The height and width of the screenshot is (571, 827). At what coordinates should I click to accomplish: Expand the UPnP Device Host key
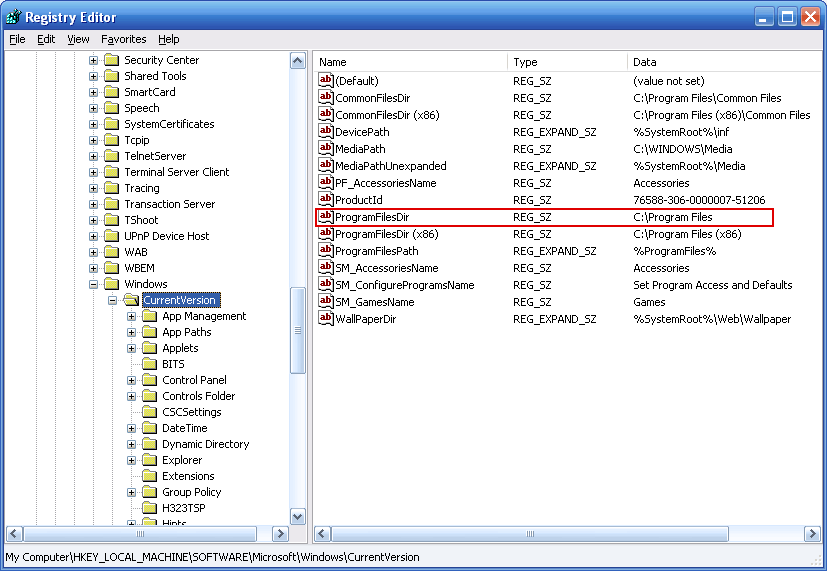click(93, 236)
